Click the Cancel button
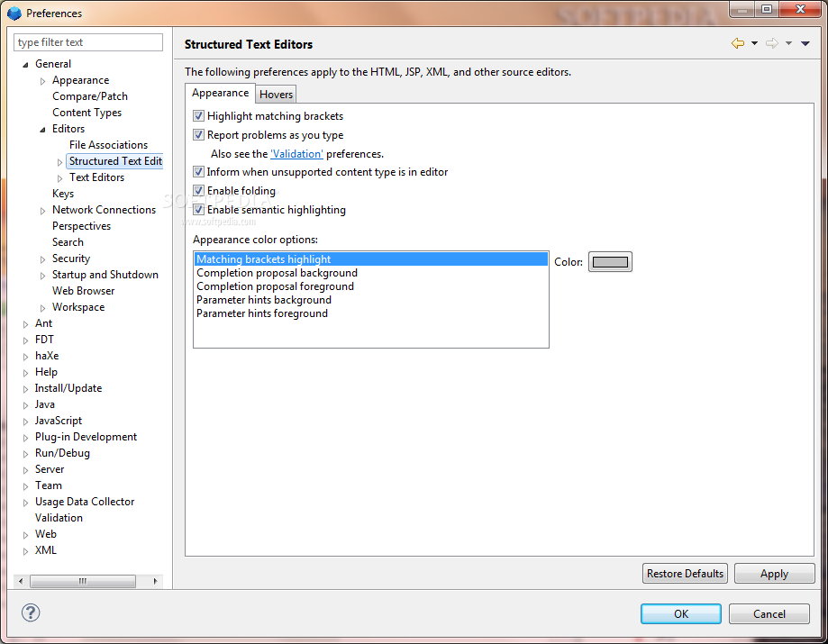 point(769,613)
